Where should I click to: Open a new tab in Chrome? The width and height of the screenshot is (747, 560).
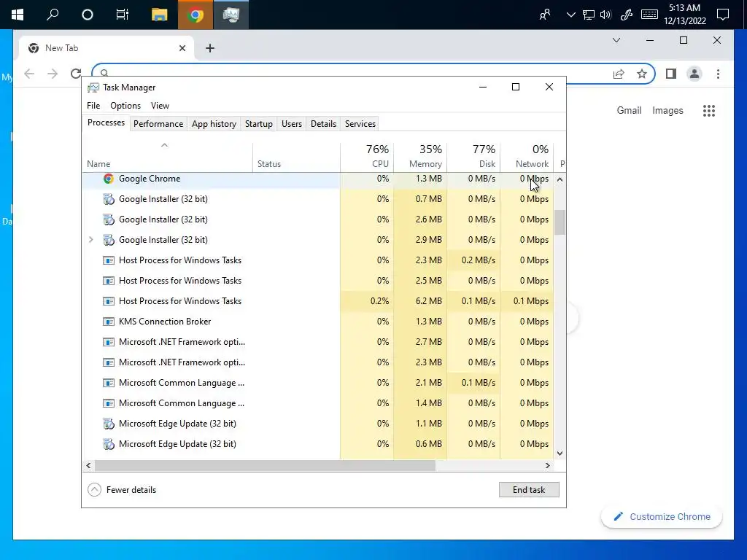pos(210,48)
